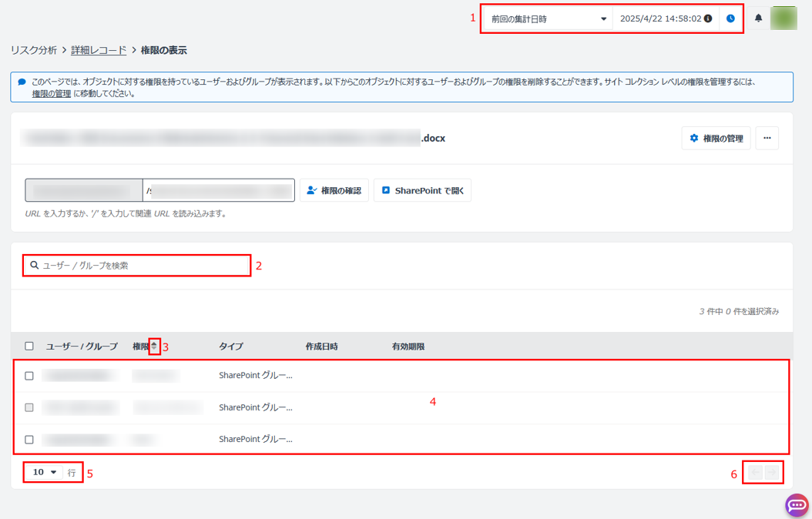Viewport: 812px width, 519px height.
Task: Check the second SharePoint group row checkbox
Action: tap(29, 408)
